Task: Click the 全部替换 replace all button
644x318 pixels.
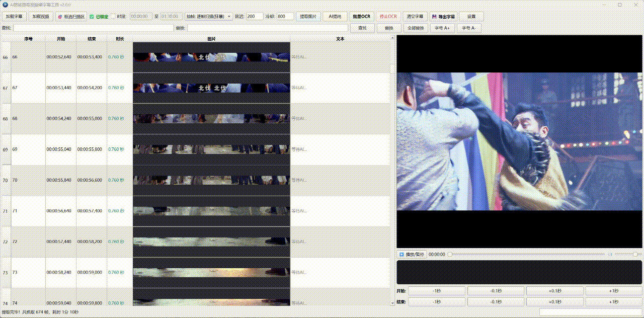Action: tap(416, 28)
